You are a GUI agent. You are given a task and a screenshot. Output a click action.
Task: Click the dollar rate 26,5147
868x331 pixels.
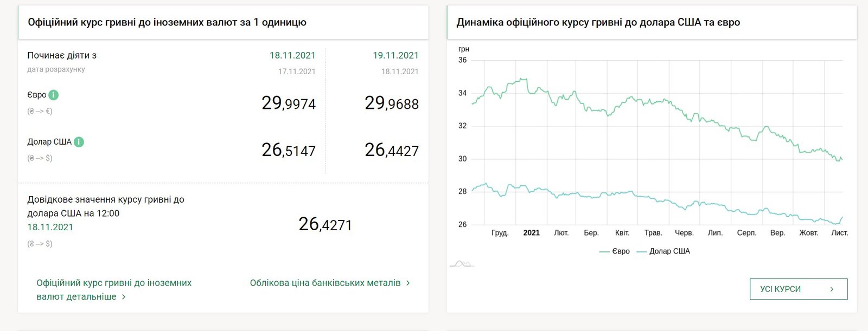[x=289, y=150]
